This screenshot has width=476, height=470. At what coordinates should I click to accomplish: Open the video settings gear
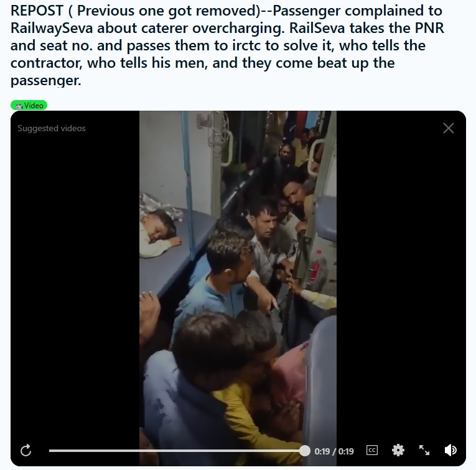398,450
